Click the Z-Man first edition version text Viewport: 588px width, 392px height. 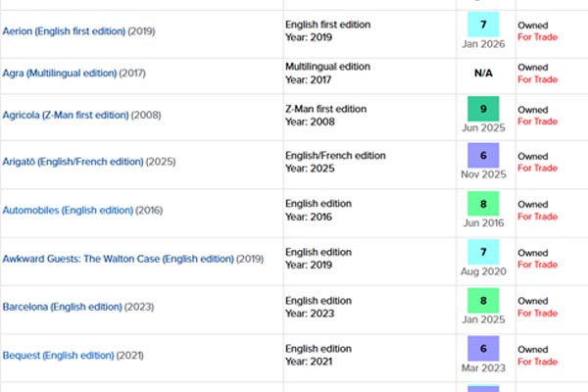(x=328, y=109)
